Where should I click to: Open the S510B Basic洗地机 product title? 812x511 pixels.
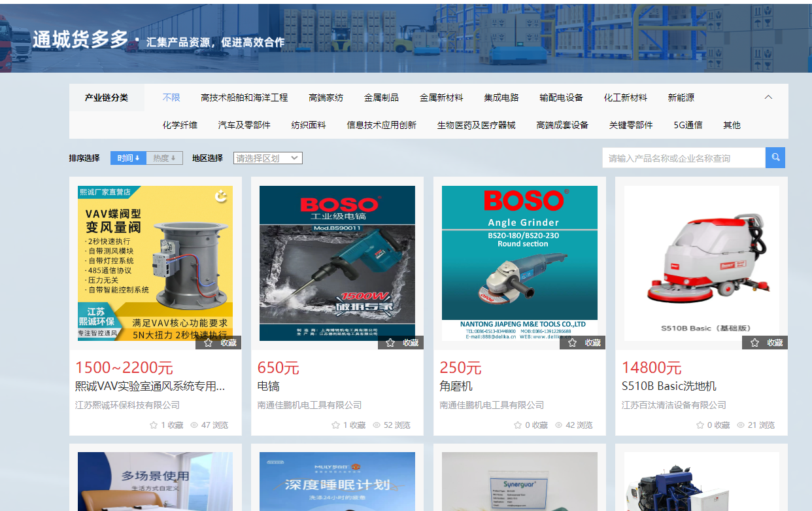pyautogui.click(x=669, y=386)
